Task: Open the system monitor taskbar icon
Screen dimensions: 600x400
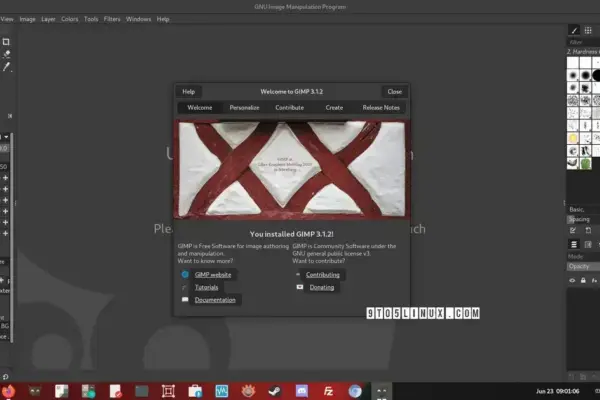Action: click(x=222, y=391)
